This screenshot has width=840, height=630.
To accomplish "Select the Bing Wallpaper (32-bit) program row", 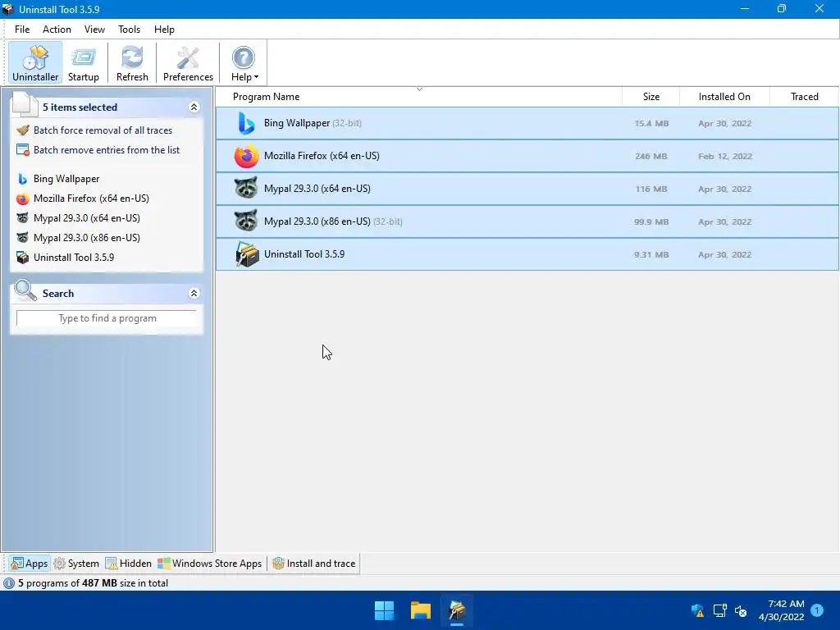I will click(527, 123).
